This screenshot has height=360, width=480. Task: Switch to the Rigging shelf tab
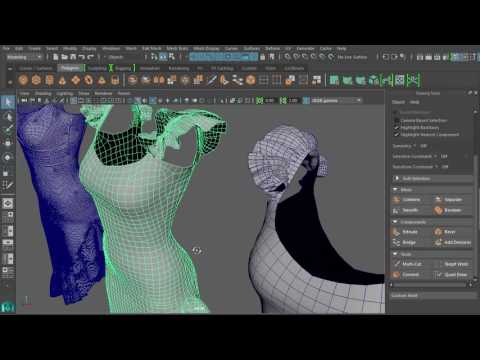pos(123,68)
